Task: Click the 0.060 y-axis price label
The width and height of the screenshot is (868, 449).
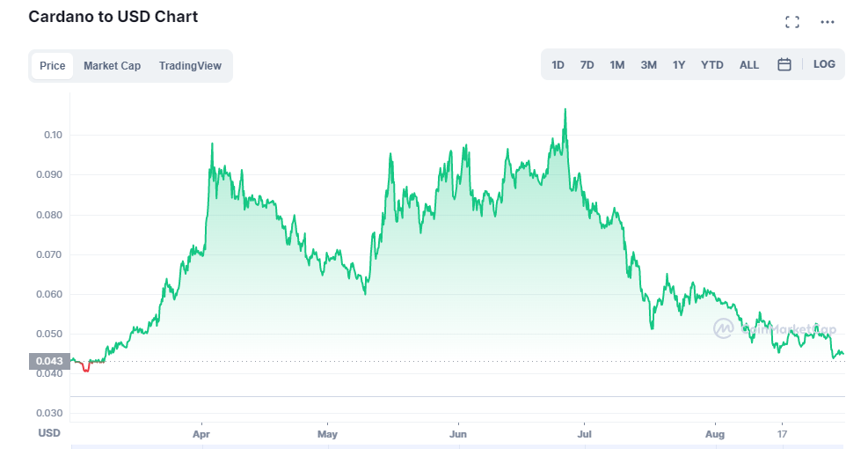Action: [49, 294]
